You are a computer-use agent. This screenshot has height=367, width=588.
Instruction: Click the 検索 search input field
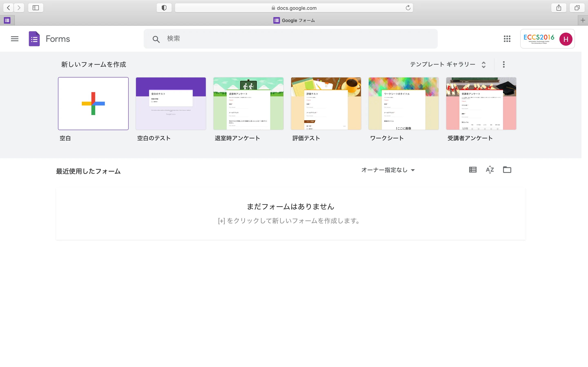(x=292, y=39)
